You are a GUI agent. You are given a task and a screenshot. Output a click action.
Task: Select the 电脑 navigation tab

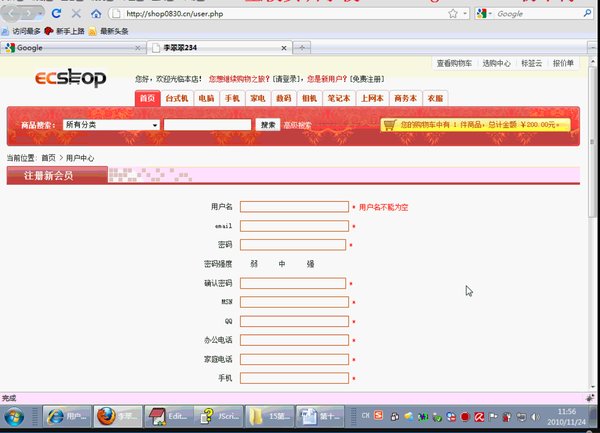[x=207, y=98]
